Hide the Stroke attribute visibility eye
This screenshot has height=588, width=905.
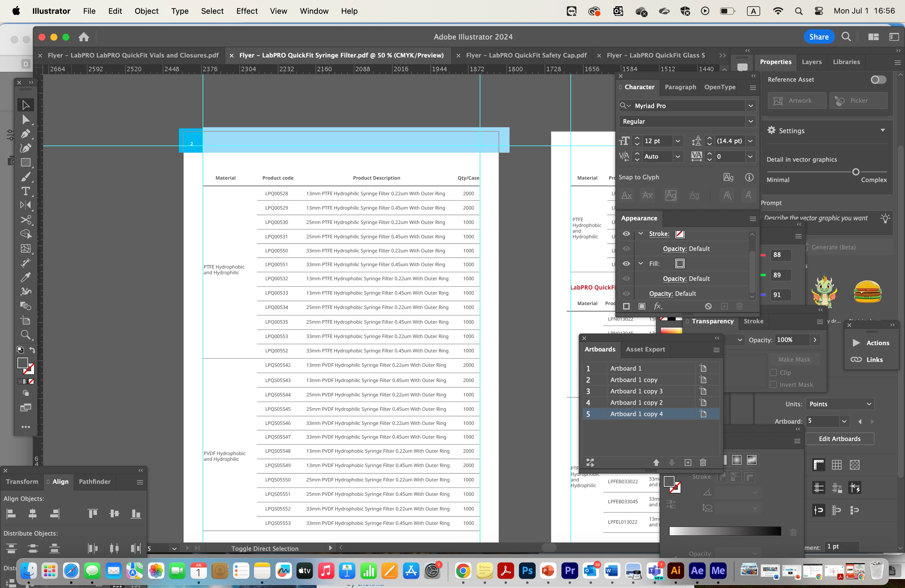(x=626, y=234)
